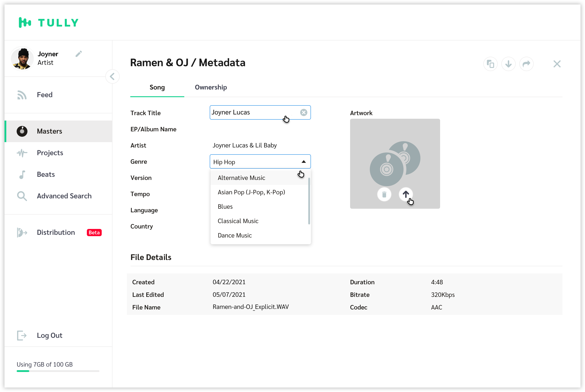Collapse the Genre dropdown arrow
The width and height of the screenshot is (585, 392).
click(304, 162)
